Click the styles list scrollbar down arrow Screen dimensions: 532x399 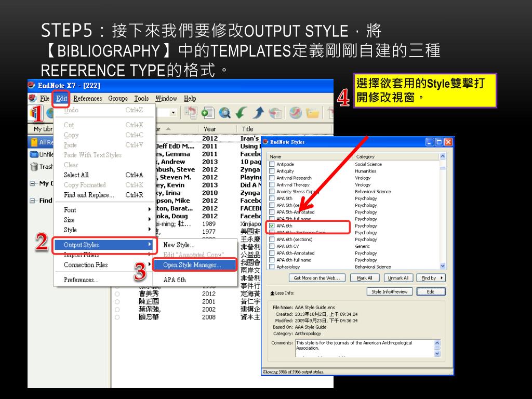[x=443, y=266]
